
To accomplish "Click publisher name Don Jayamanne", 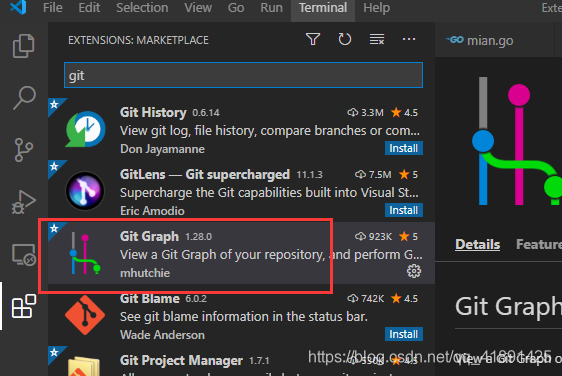I will point(162,149).
